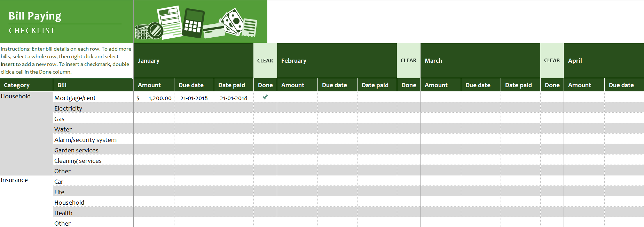The width and height of the screenshot is (644, 227).
Task: Toggle the January Done checkmark for Mortgage/rent
Action: tap(265, 97)
